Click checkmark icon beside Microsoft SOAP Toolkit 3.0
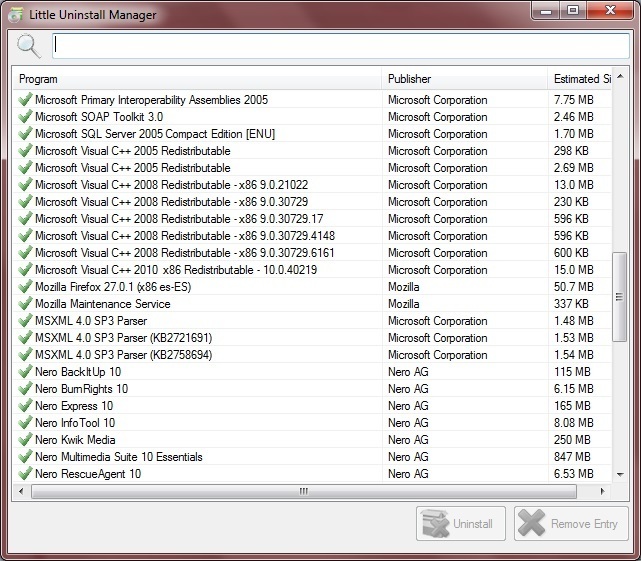The height and width of the screenshot is (561, 641). 25,117
